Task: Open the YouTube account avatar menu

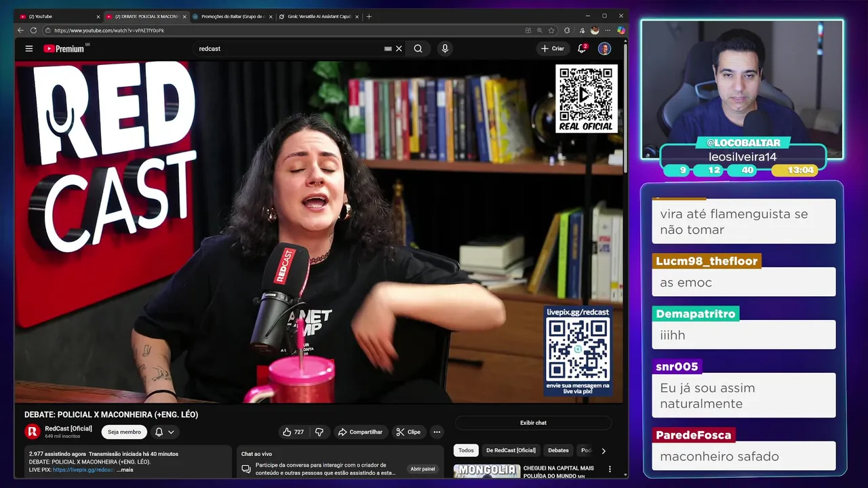Action: (x=604, y=49)
